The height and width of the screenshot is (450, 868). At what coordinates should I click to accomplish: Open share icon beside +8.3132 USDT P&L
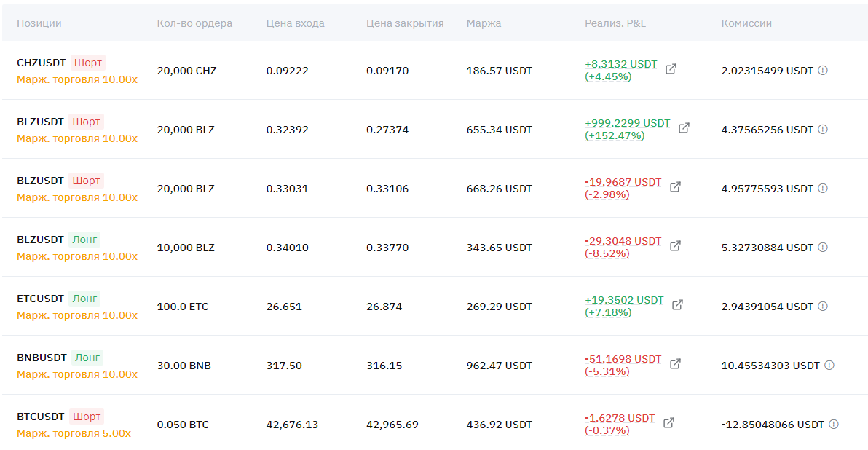[671, 69]
